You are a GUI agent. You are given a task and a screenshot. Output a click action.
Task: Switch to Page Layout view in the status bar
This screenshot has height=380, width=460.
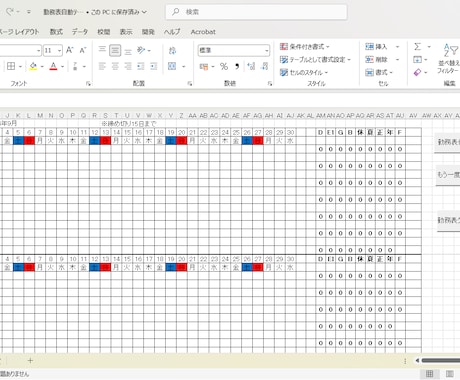tap(450, 374)
